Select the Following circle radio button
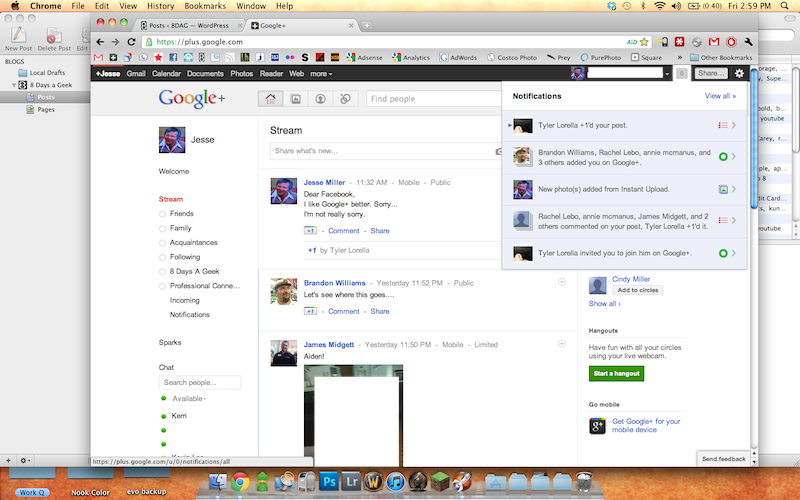The image size is (800, 500). pyautogui.click(x=162, y=257)
